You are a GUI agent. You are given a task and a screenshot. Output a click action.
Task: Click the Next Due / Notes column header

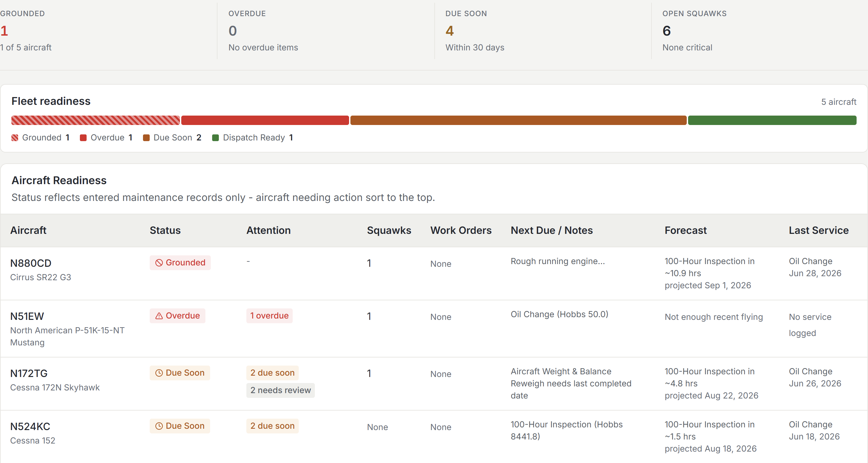551,230
